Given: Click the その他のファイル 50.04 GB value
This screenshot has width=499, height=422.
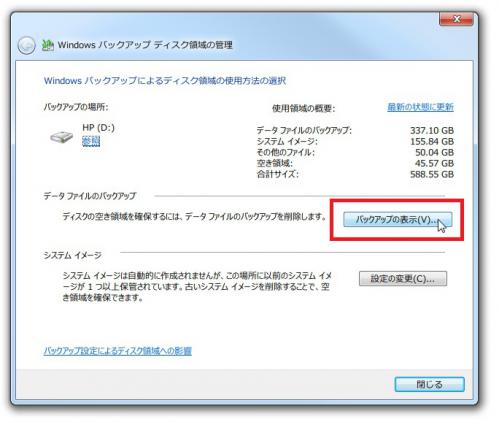Looking at the screenshot, I should (x=434, y=152).
